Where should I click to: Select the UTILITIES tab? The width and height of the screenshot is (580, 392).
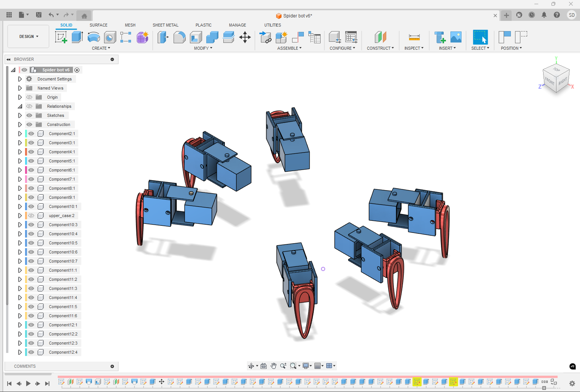pyautogui.click(x=273, y=25)
